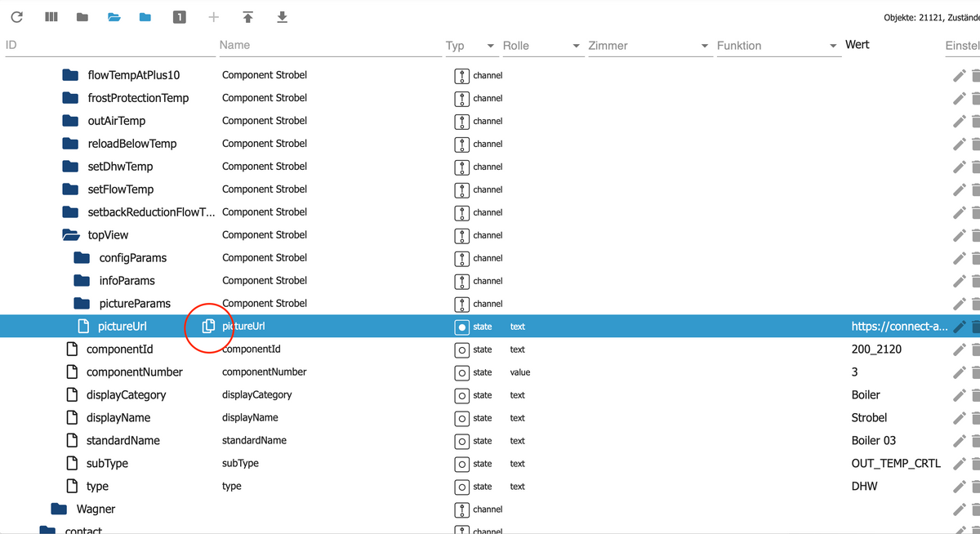Edit the subType state with pencil
Screen dimensions: 980x534
tap(960, 464)
